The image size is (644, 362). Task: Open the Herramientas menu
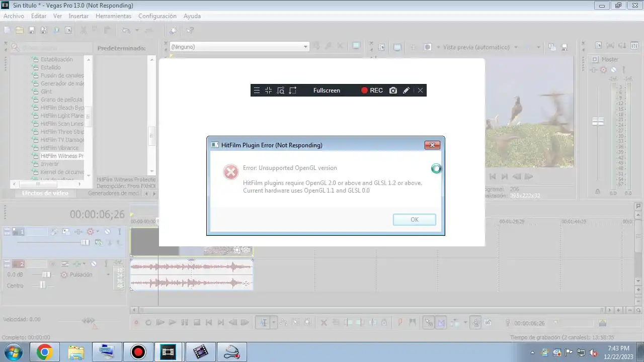point(113,16)
